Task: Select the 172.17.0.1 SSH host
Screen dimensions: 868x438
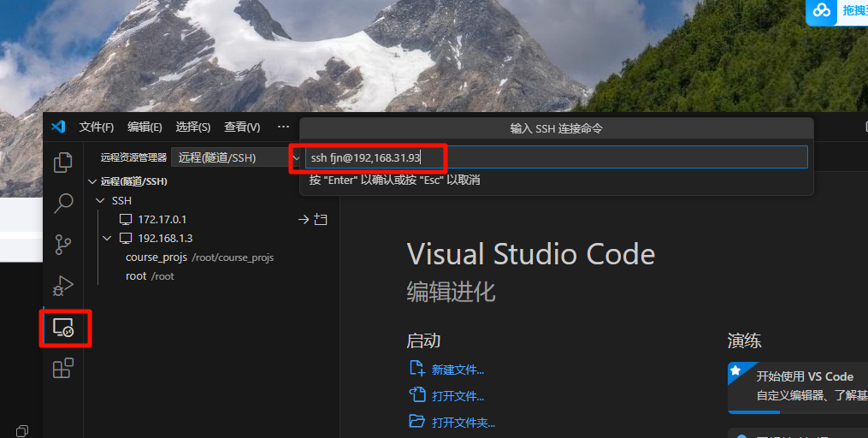Action: point(162,220)
